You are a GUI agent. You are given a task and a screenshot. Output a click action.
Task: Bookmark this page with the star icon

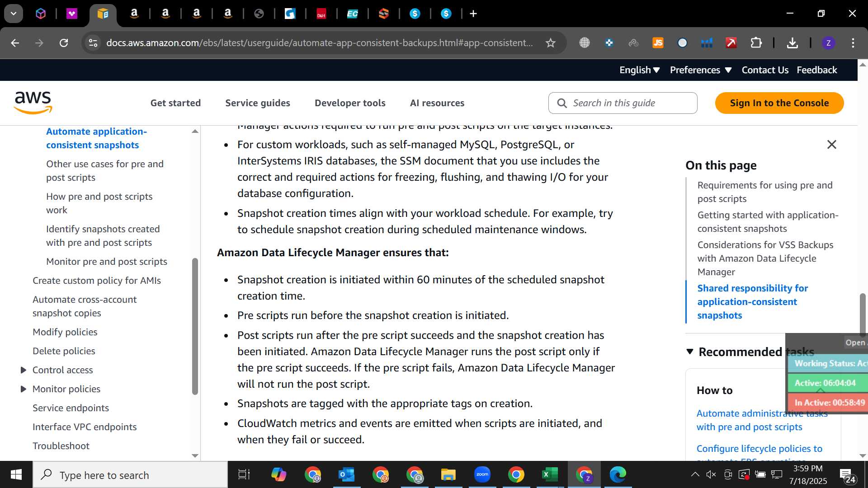[x=550, y=43]
